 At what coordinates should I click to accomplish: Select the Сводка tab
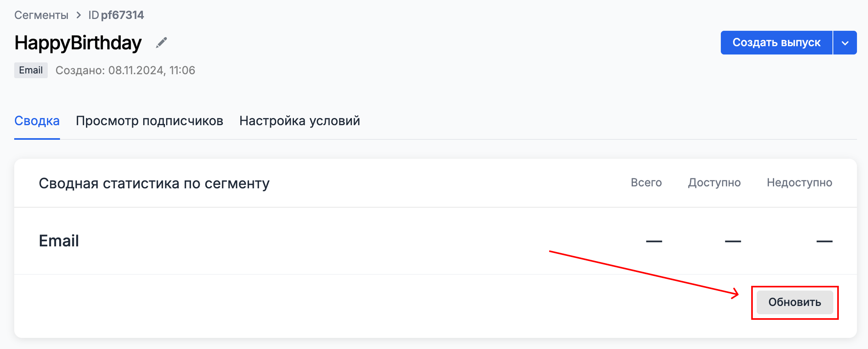(37, 121)
